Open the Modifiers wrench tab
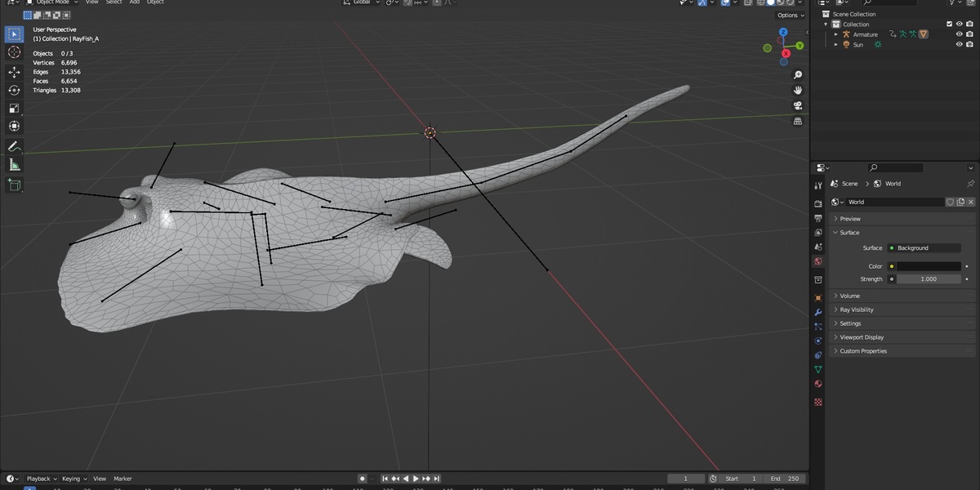This screenshot has height=490, width=980. 818,313
